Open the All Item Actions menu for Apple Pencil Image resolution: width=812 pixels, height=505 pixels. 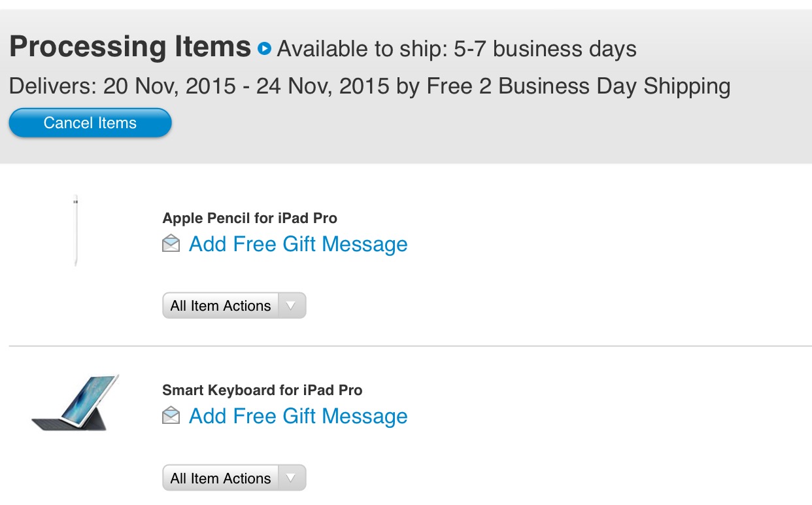220,305
